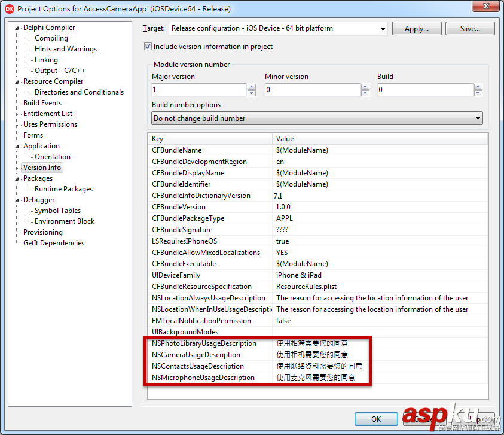Confirm with the OK button
The height and width of the screenshot is (435, 504).
pos(376,419)
